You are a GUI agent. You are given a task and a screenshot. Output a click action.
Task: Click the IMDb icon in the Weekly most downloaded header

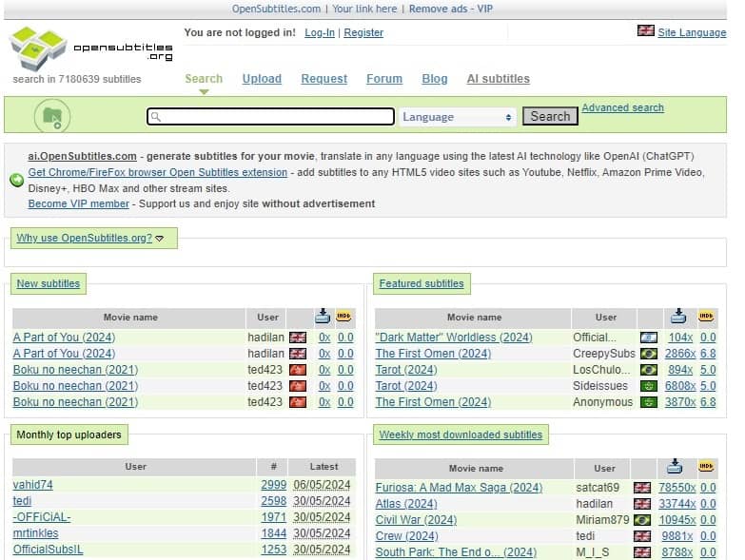pyautogui.click(x=706, y=467)
